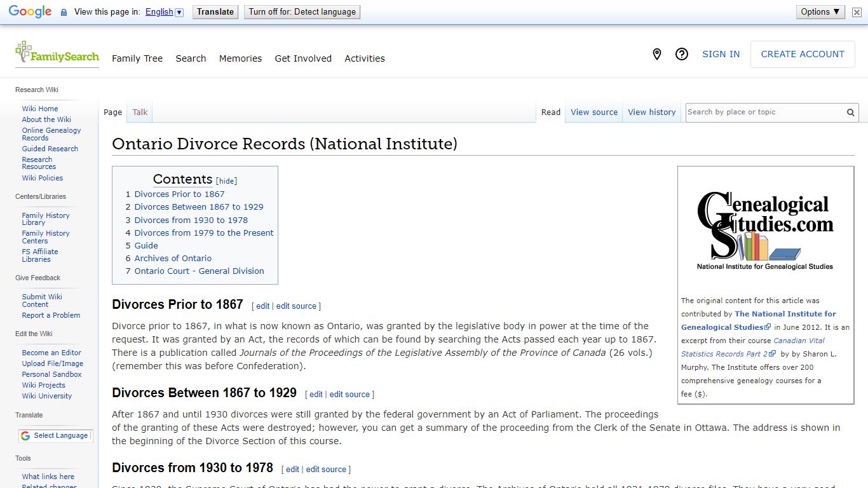Click edit for Divorces Between 1867 to 1929
This screenshot has width=868, height=488.
point(316,395)
